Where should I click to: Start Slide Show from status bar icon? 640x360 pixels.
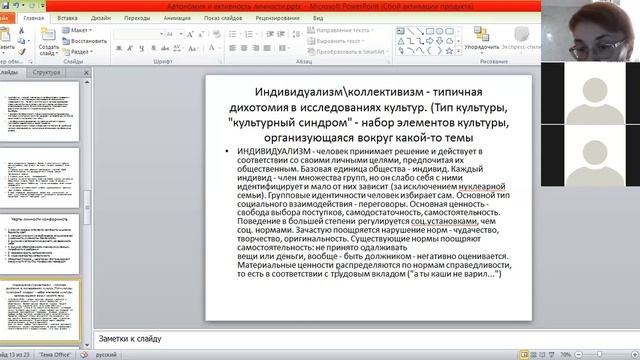pyautogui.click(x=552, y=355)
